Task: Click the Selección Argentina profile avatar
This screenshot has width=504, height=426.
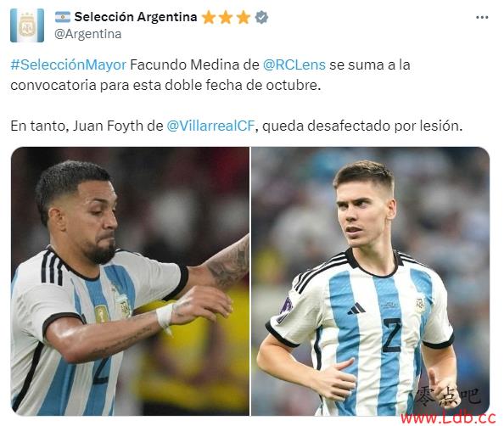Action: [27, 25]
